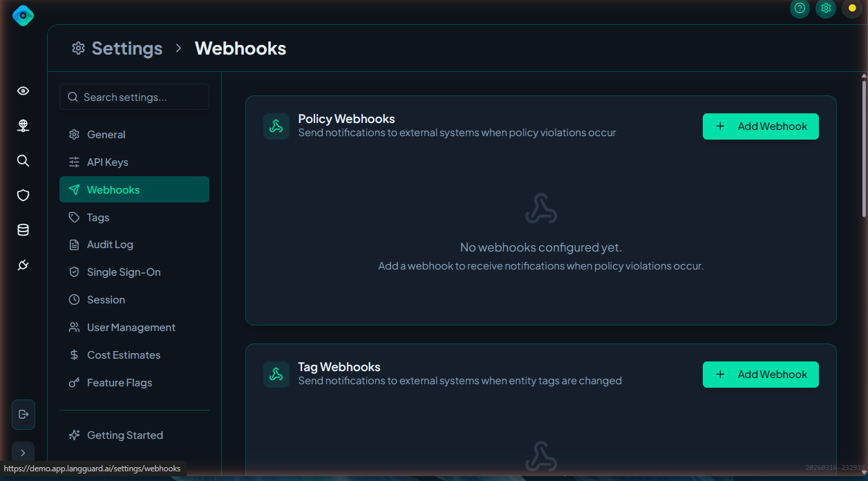
Task: Open the shield icon in left rail
Action: pos(23,196)
